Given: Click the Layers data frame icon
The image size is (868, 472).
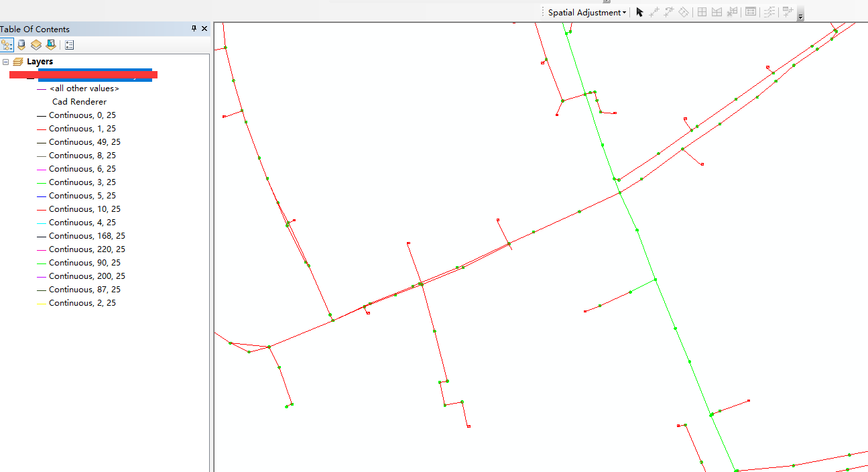Looking at the screenshot, I should coord(18,62).
